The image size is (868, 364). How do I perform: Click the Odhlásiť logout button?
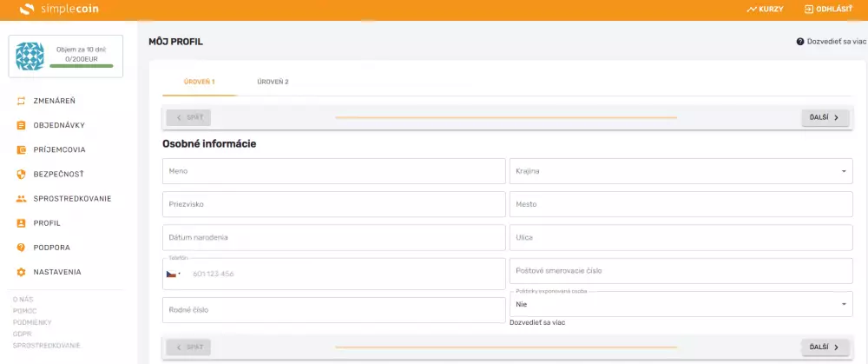[827, 10]
